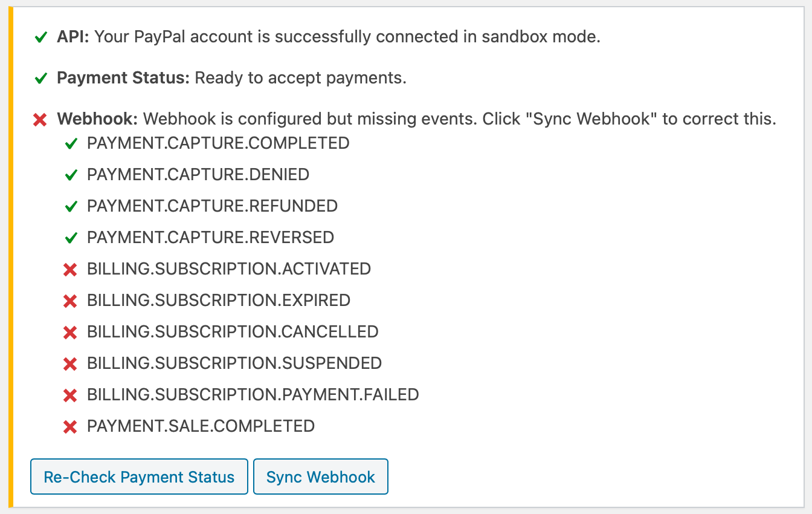Click the checkmark next to PAYMENT.CAPTURE.COMPLETED
This screenshot has width=812, height=514.
pos(71,144)
